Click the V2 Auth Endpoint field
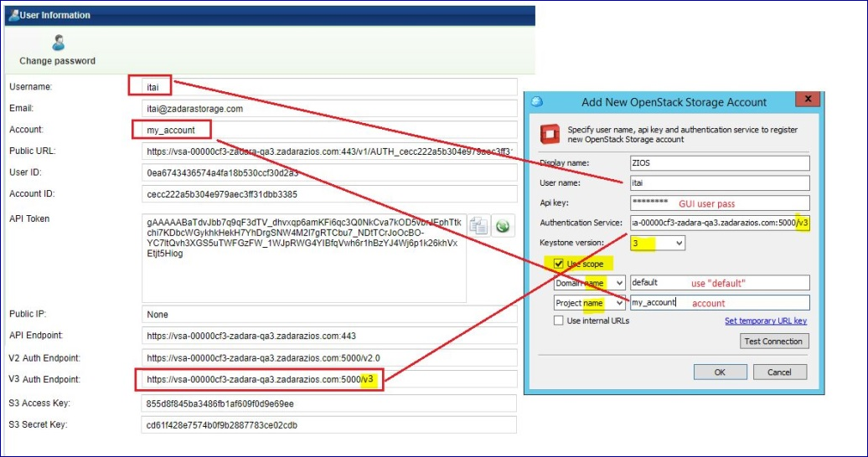 click(x=329, y=358)
